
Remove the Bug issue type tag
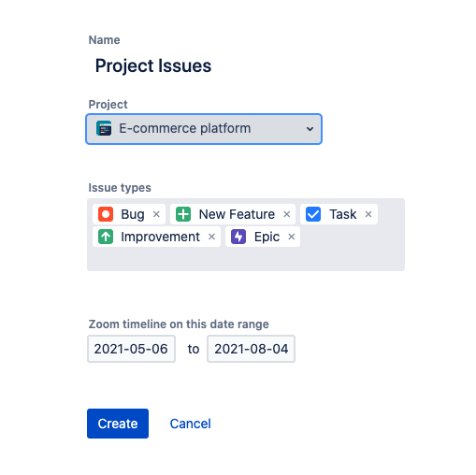(x=156, y=214)
